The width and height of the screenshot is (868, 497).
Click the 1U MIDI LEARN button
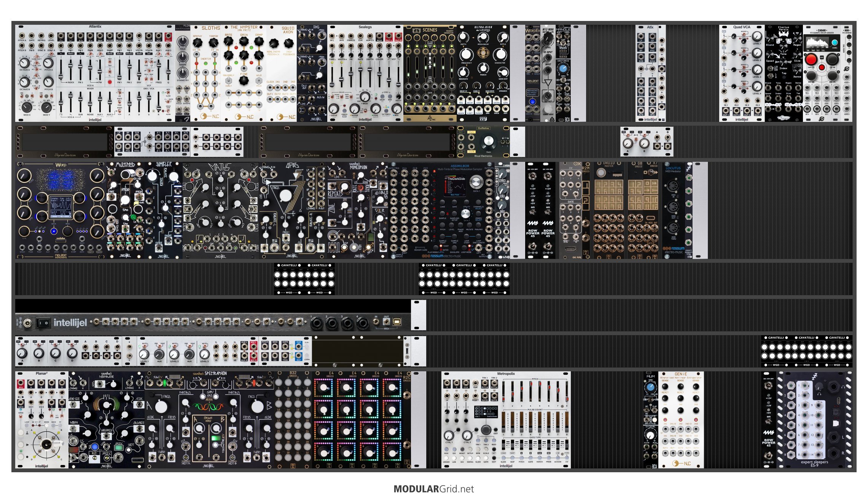click(307, 355)
